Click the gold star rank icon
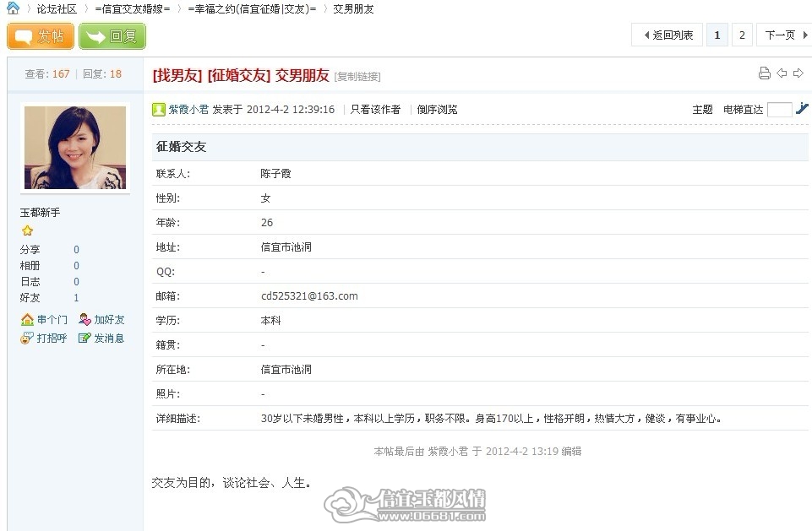 pyautogui.click(x=27, y=230)
